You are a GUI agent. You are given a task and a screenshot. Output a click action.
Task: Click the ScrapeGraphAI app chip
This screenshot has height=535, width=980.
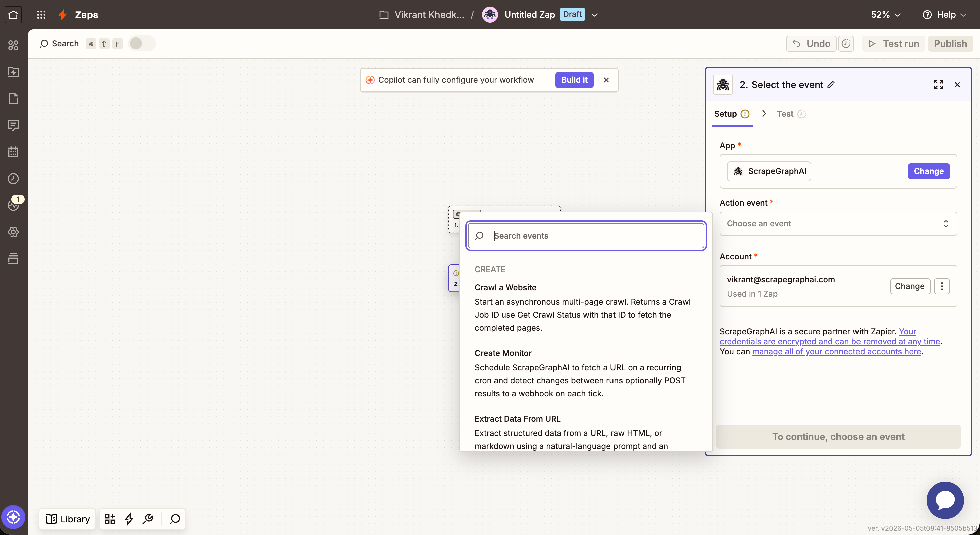tap(769, 171)
